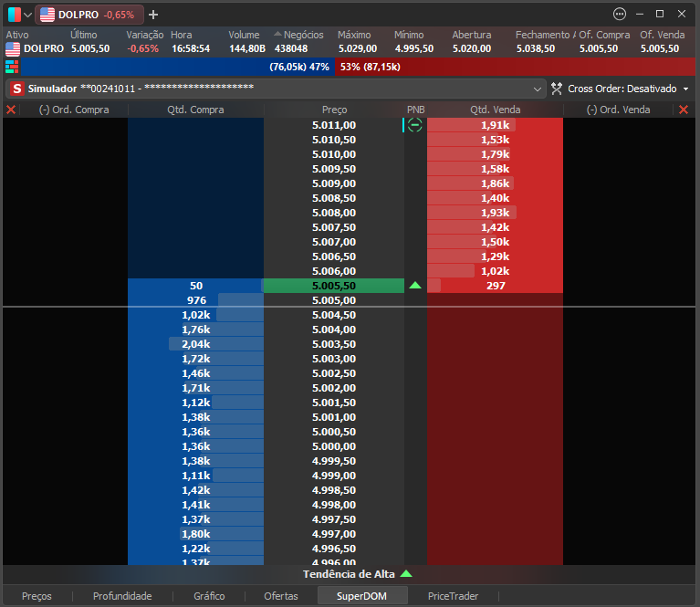
Task: Click the (-) Ord. Compra column header
Action: (x=74, y=110)
